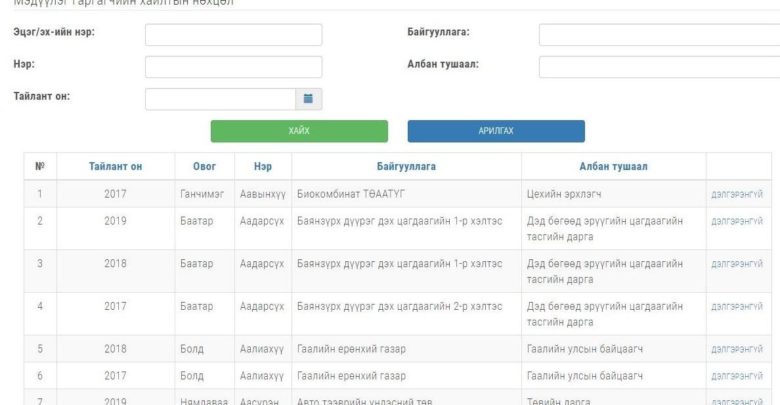
Task: Focus the Эцэг/эх-ийн нэр input field
Action: (233, 35)
